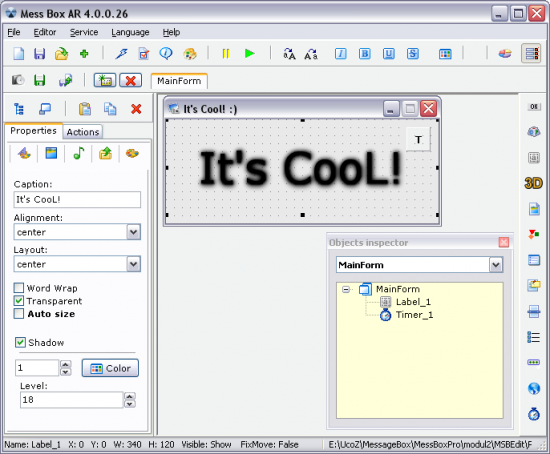Click the object tree icon in left panel

coord(19,109)
